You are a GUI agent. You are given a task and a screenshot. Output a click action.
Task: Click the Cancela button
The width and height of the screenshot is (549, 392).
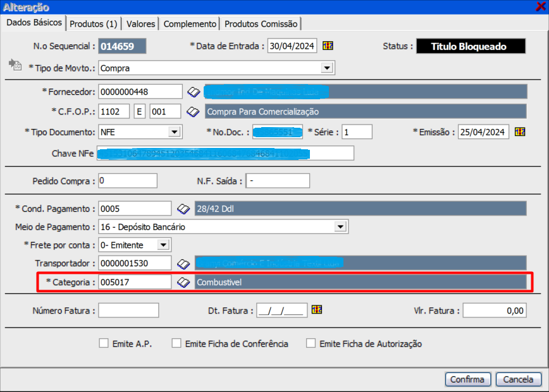518,379
